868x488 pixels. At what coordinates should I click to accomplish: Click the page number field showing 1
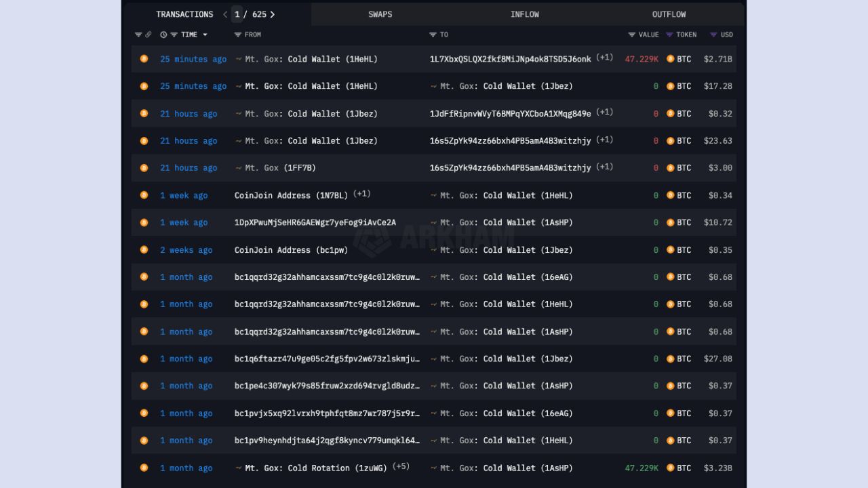click(x=237, y=14)
